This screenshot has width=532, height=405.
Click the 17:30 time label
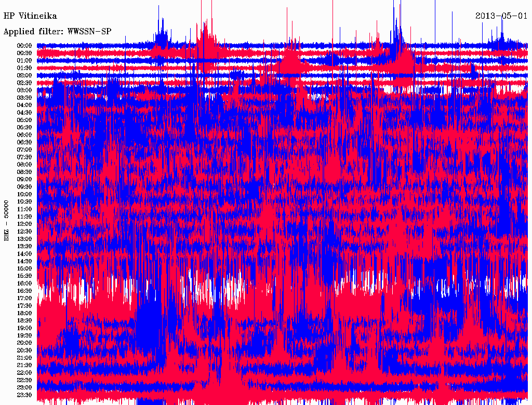click(24, 306)
